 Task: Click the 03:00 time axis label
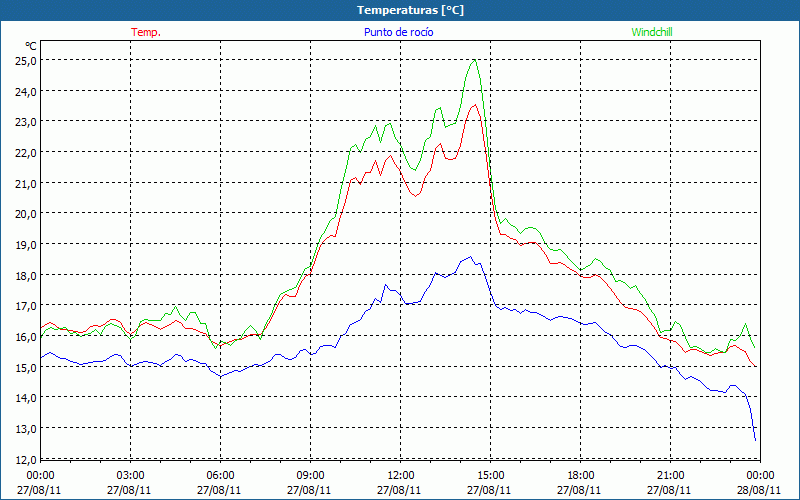tap(131, 476)
